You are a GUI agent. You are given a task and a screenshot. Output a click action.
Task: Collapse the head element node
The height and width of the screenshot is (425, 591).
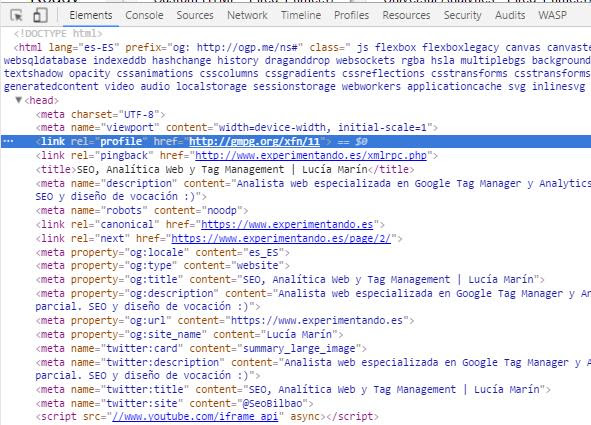18,100
